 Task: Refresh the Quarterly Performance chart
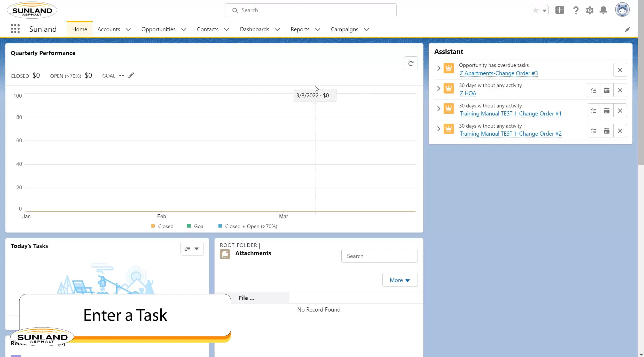(411, 63)
